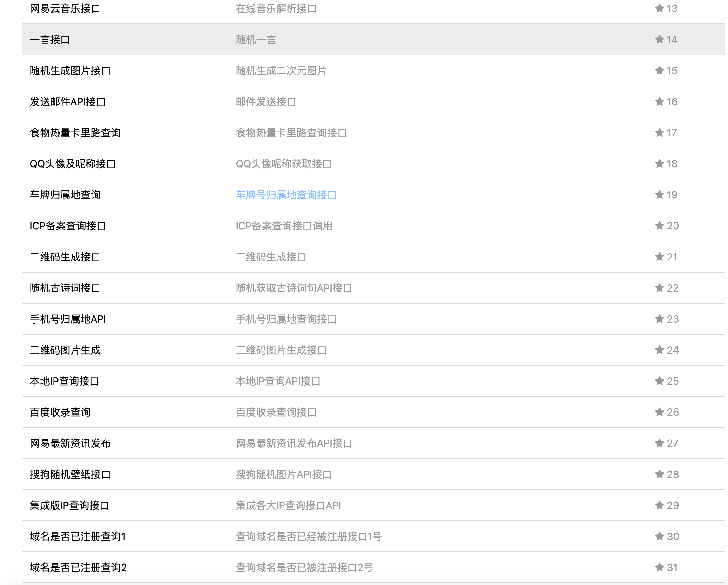The width and height of the screenshot is (728, 585).
Task: Click the star icon on the 一言接口 row
Action: (x=659, y=39)
